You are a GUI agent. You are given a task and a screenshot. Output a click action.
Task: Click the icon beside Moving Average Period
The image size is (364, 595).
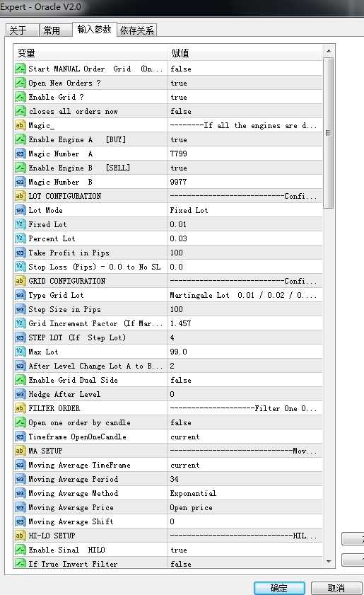pyautogui.click(x=20, y=479)
